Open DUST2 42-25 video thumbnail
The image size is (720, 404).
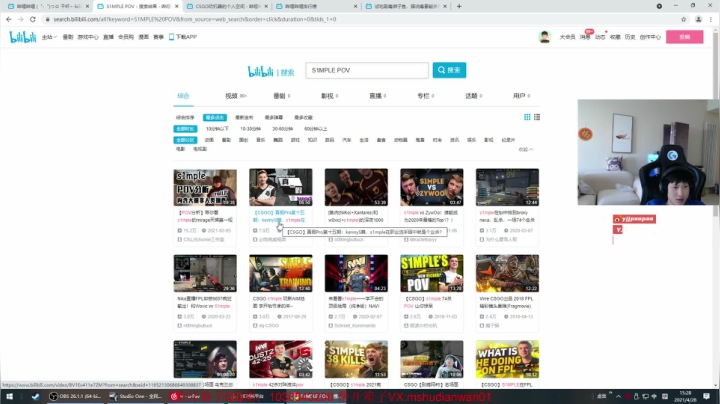(281, 359)
